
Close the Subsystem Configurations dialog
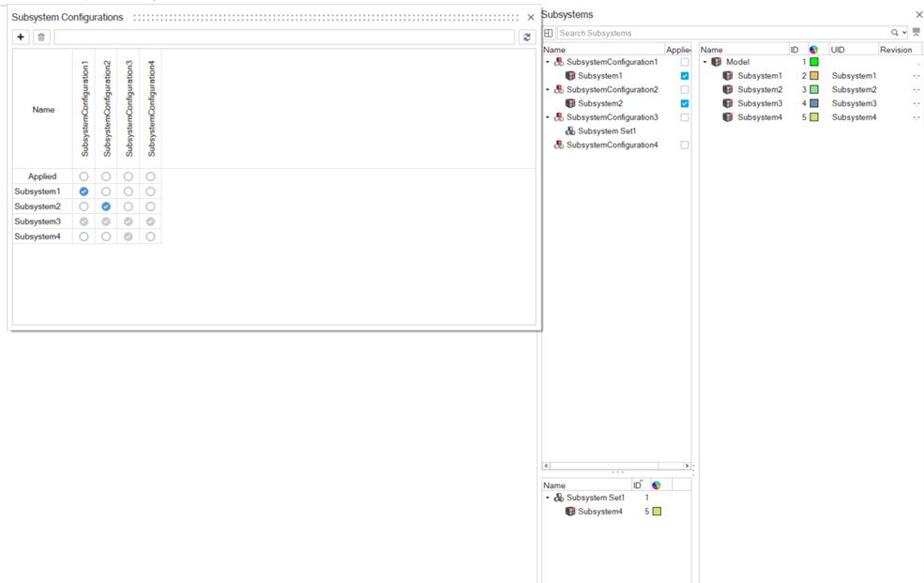531,18
